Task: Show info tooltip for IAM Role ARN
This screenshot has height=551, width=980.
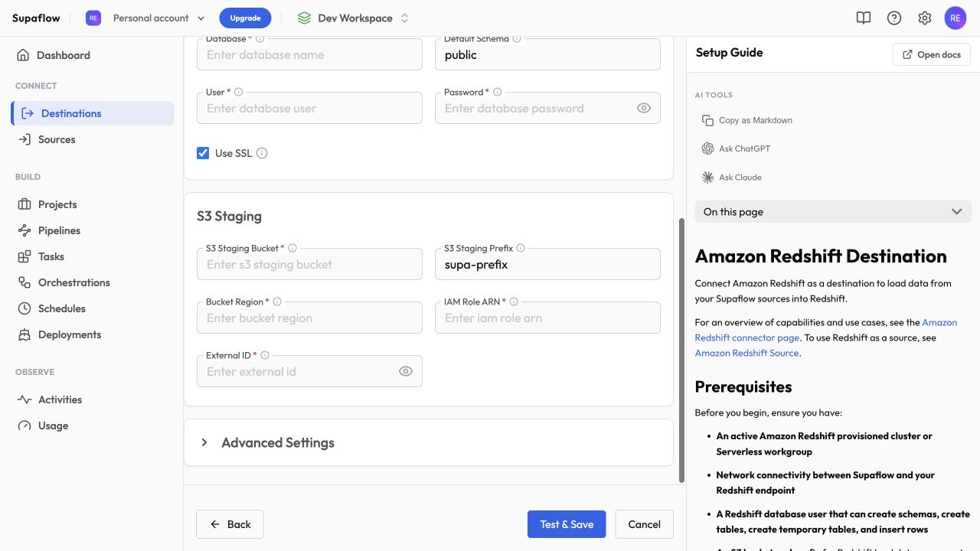Action: coord(514,302)
